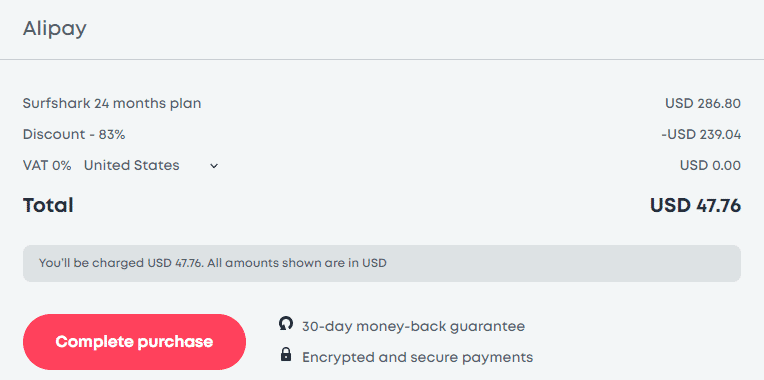Click the divider line below Alipay
Viewport: 764px width, 380px height.
click(382, 59)
